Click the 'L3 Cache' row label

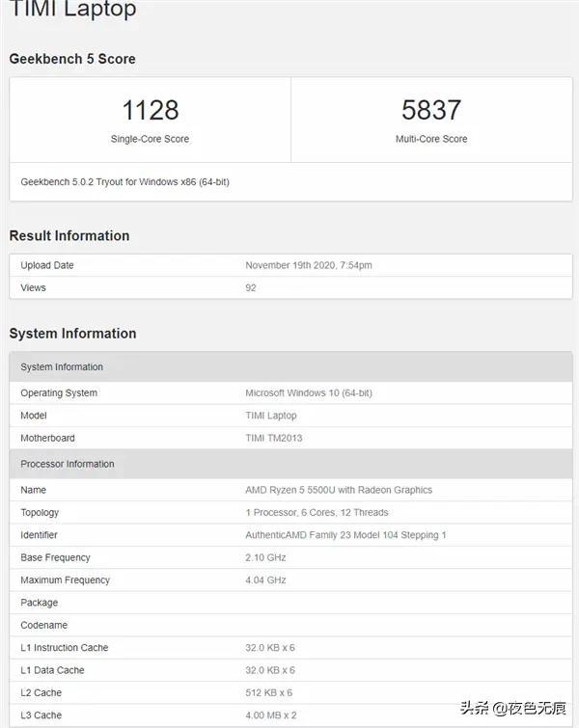pos(41,715)
